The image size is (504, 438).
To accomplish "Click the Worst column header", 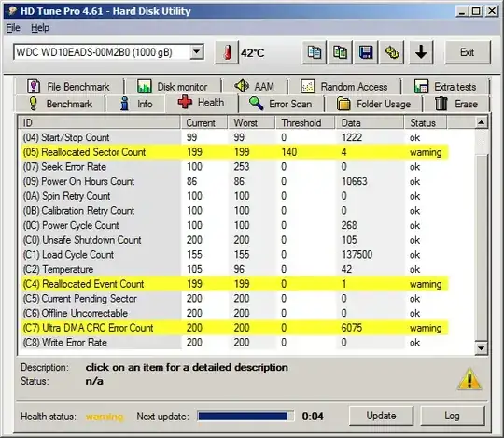I will point(251,123).
